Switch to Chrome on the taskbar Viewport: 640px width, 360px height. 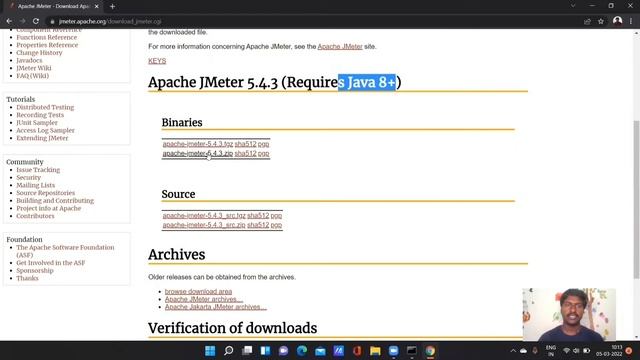point(430,351)
